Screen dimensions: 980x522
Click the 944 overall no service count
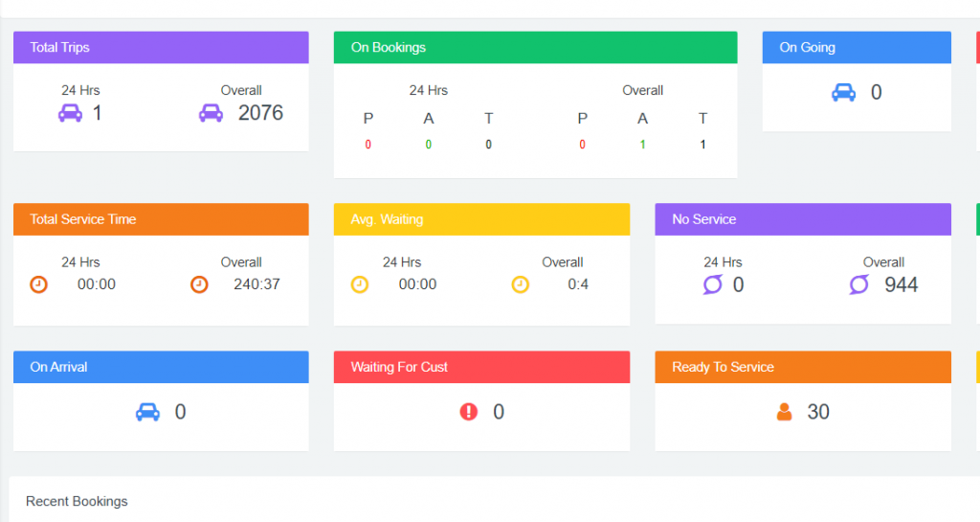902,284
